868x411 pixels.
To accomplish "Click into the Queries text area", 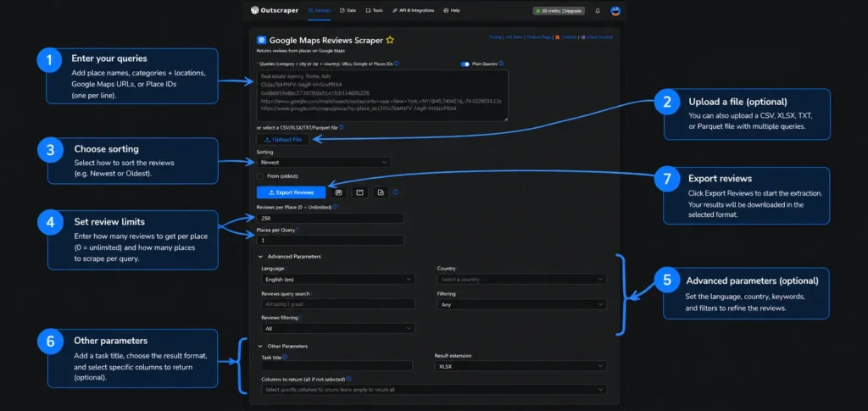I will click(382, 96).
